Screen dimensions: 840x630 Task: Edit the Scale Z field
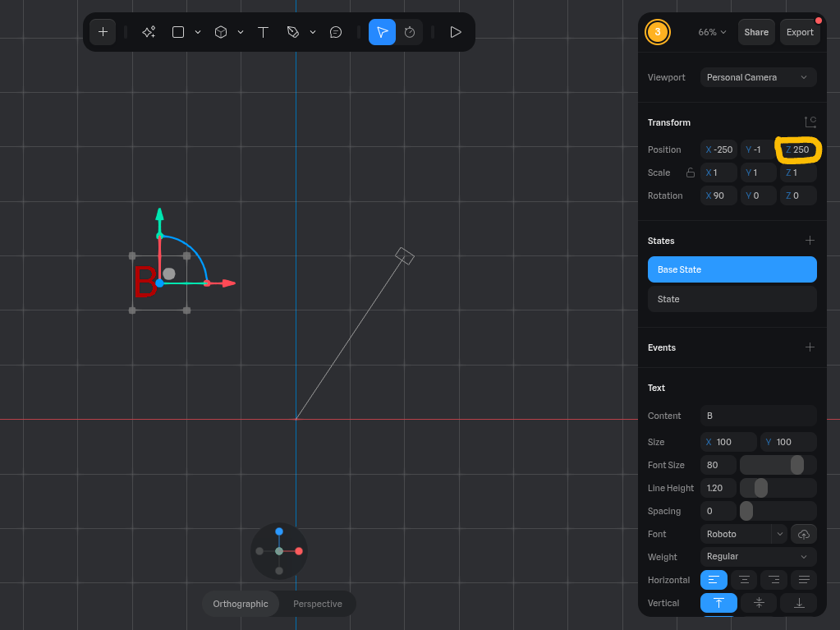797,172
